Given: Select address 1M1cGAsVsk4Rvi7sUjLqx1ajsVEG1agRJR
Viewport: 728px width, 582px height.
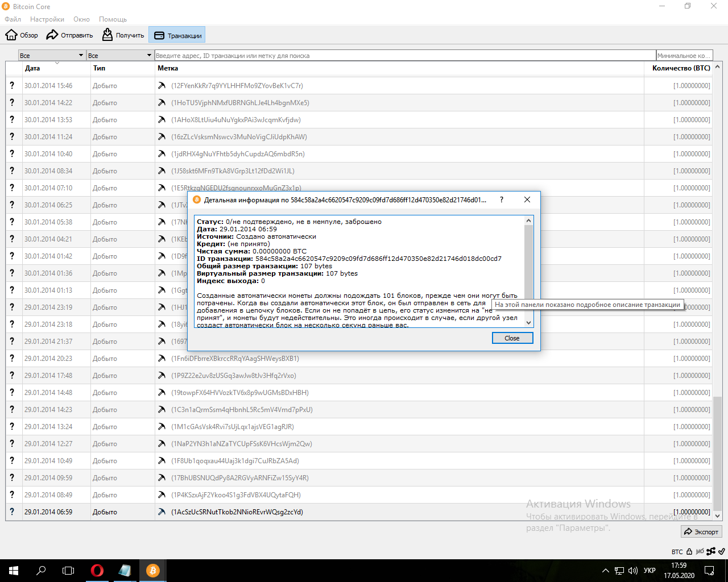Looking at the screenshot, I should (233, 427).
